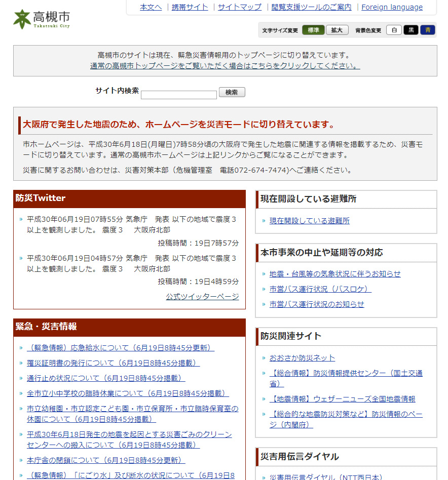448x480 pixels.
Task: Jump to 本文へ main content
Action: pyautogui.click(x=151, y=7)
